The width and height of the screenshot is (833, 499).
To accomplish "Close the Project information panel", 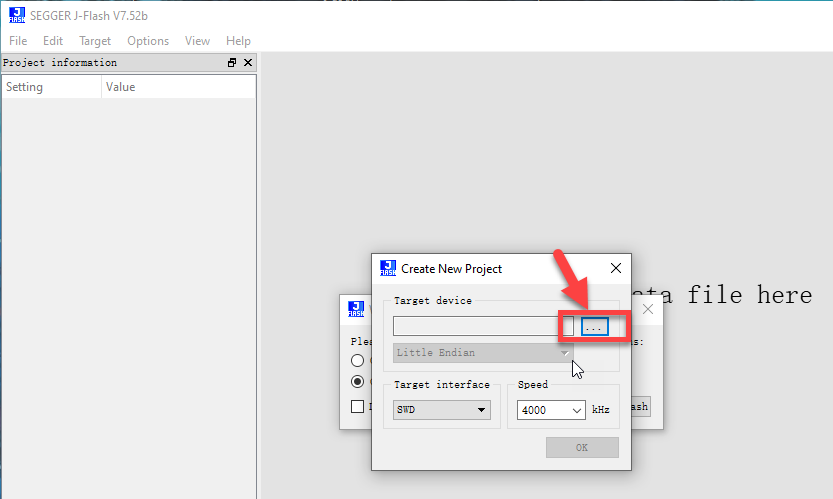I will pos(248,63).
